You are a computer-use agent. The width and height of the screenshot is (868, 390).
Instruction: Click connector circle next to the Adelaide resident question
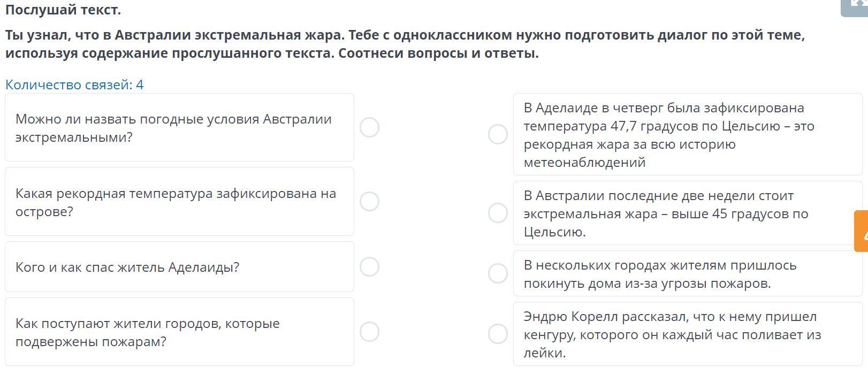pos(369,266)
